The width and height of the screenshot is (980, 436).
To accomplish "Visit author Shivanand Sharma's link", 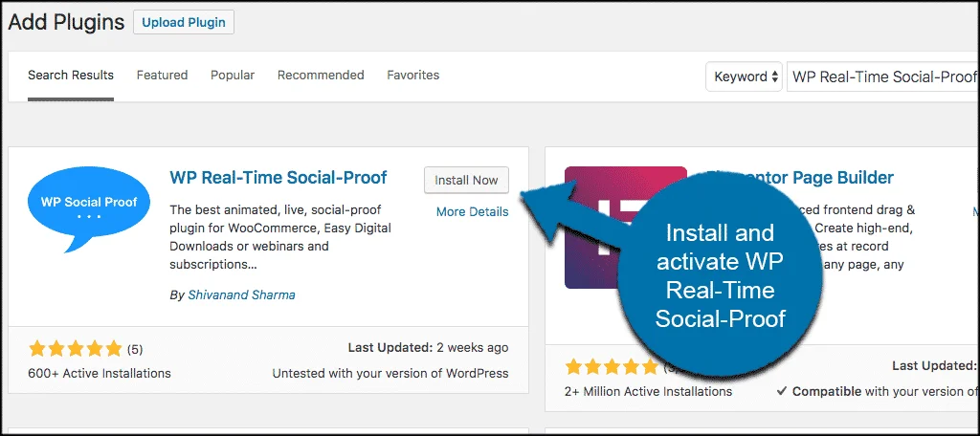I will click(x=240, y=294).
